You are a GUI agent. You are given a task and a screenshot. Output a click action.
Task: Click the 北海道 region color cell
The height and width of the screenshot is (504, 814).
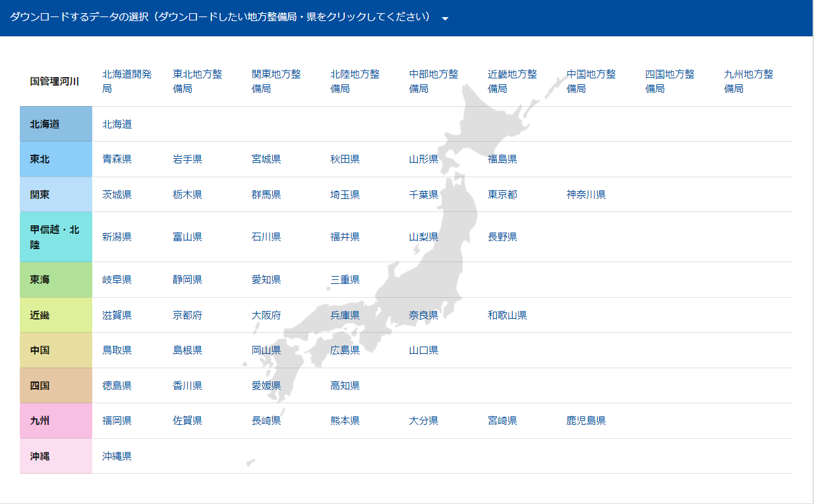[x=56, y=124]
